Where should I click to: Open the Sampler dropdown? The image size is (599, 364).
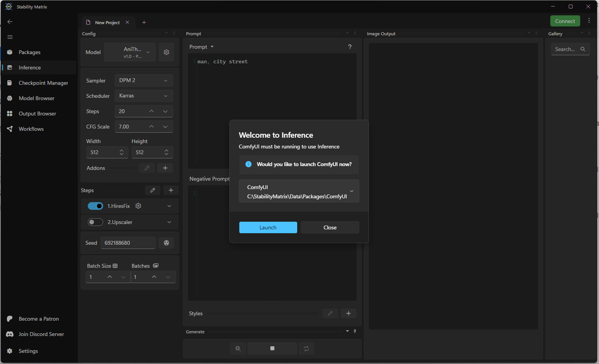[144, 81]
